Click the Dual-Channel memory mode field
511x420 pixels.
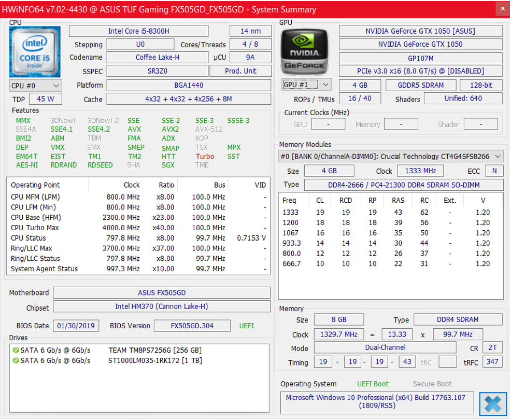tap(384, 348)
